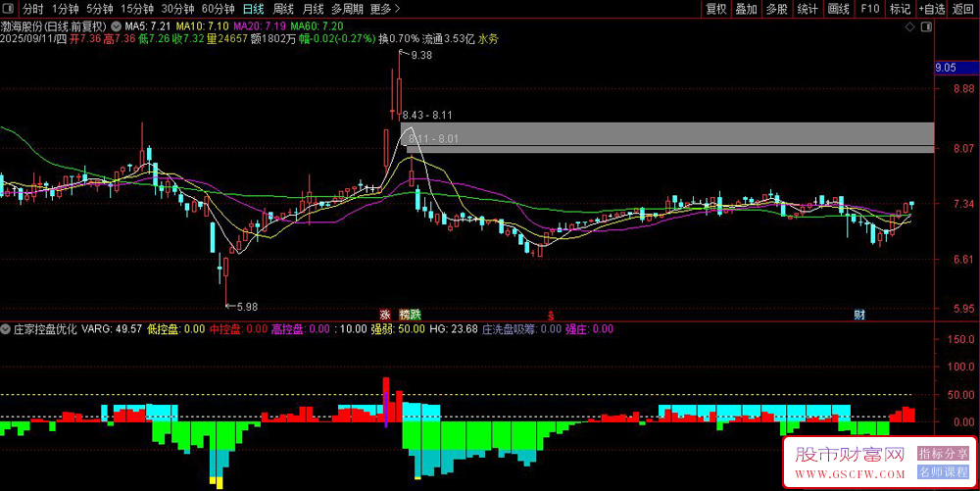Screen dimensions: 980x491
Task: Toggle the left sidebar panel icon
Action: point(9,9)
